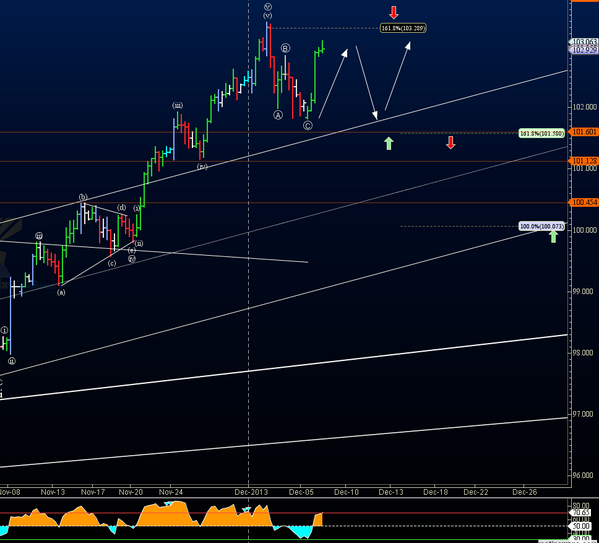Screen dimensions: 599x543
Task: Select the circled C wave label
Action: (x=308, y=125)
